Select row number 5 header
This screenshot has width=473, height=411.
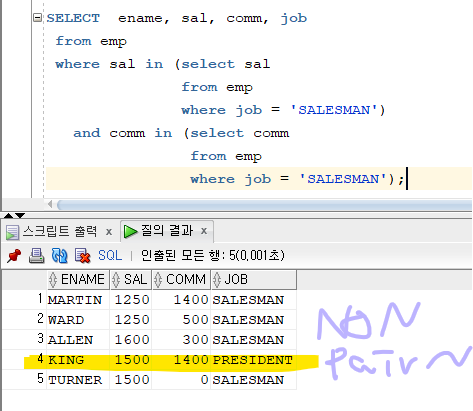pyautogui.click(x=25, y=379)
